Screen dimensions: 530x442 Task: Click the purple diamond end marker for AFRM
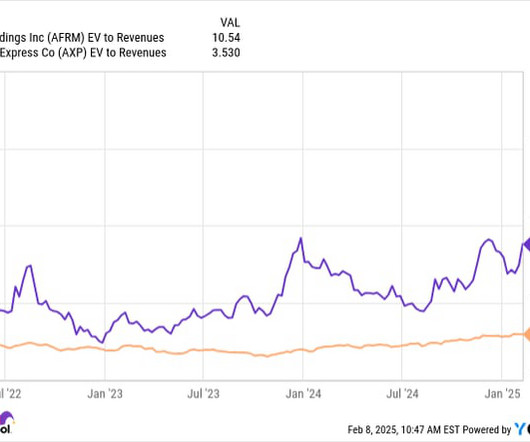click(x=527, y=244)
